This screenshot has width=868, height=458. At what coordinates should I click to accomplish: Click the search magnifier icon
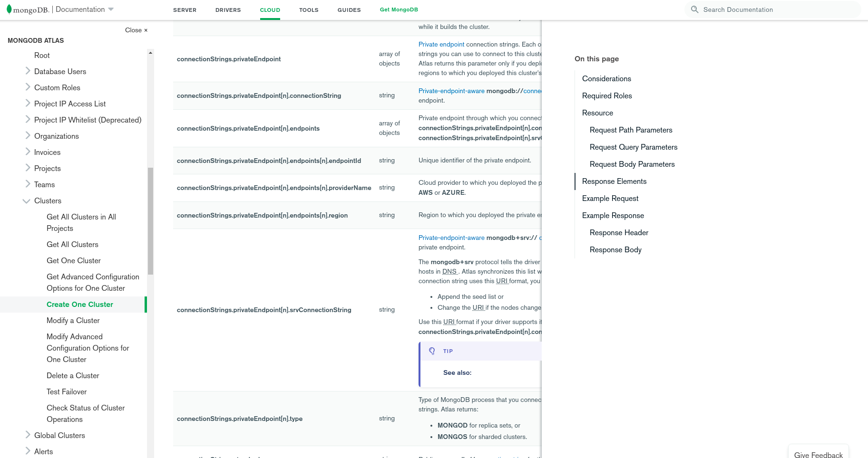point(694,10)
